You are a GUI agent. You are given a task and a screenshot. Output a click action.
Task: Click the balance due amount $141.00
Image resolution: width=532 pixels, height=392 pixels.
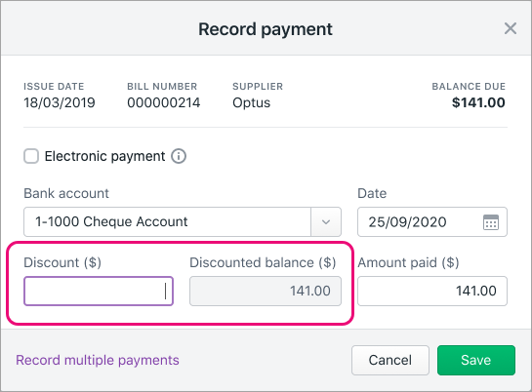(x=478, y=102)
